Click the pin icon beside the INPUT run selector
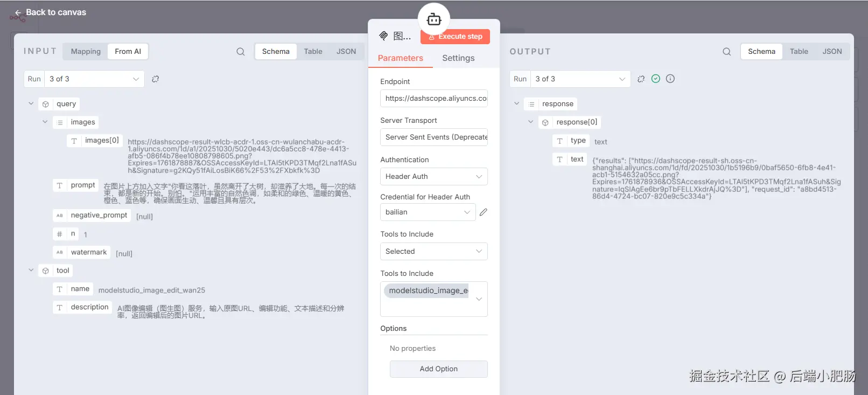This screenshot has height=395, width=868. click(156, 79)
